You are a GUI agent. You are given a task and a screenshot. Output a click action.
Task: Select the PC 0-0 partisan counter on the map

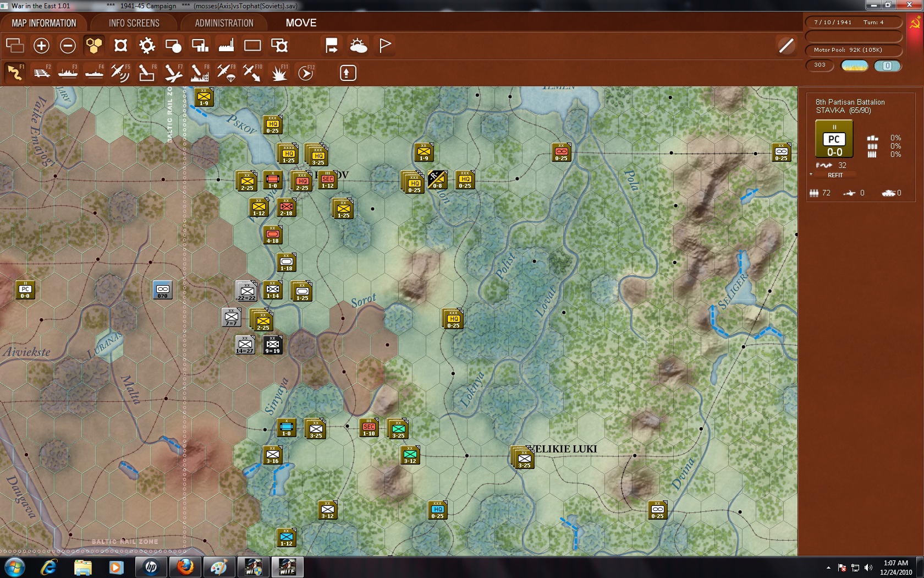click(x=25, y=290)
